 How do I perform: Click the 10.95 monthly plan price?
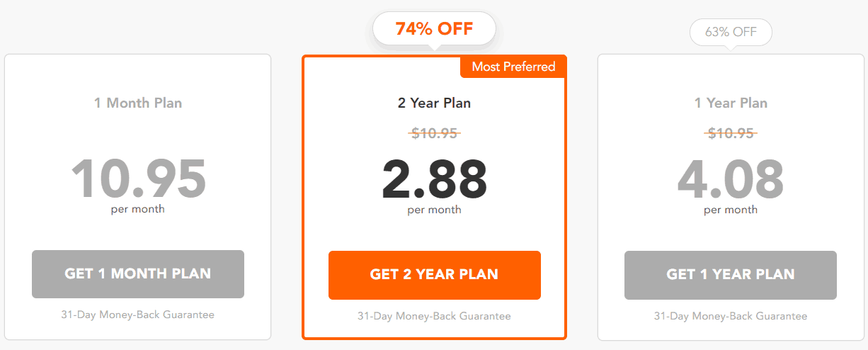(x=138, y=179)
